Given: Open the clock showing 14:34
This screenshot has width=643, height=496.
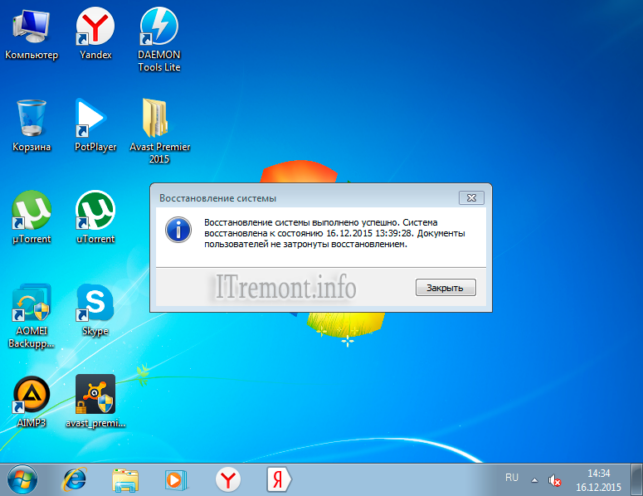Looking at the screenshot, I should (x=599, y=480).
